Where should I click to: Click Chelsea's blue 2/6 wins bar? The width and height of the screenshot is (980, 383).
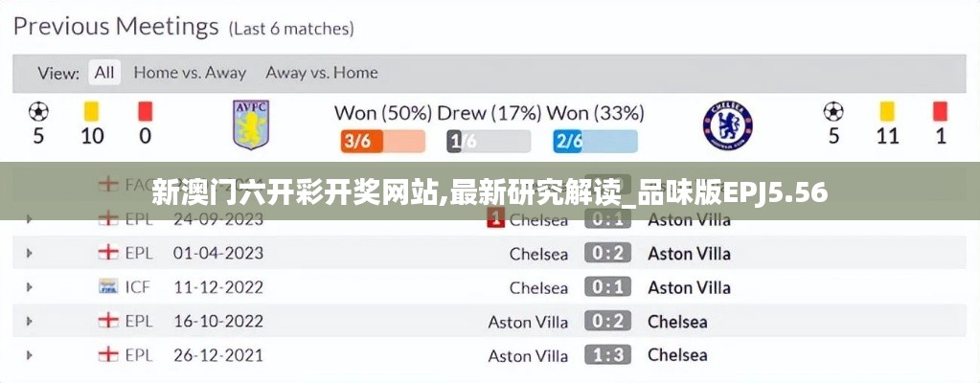click(x=594, y=142)
